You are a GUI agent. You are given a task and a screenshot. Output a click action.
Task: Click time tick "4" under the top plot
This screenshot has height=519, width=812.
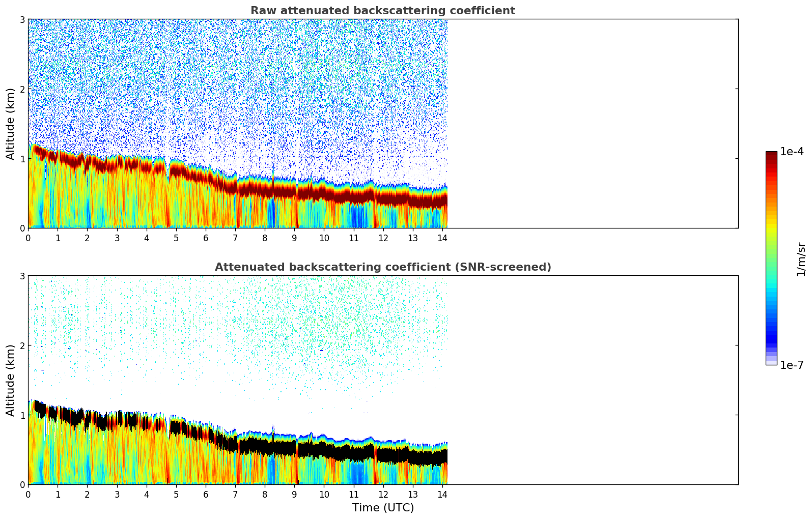click(147, 238)
